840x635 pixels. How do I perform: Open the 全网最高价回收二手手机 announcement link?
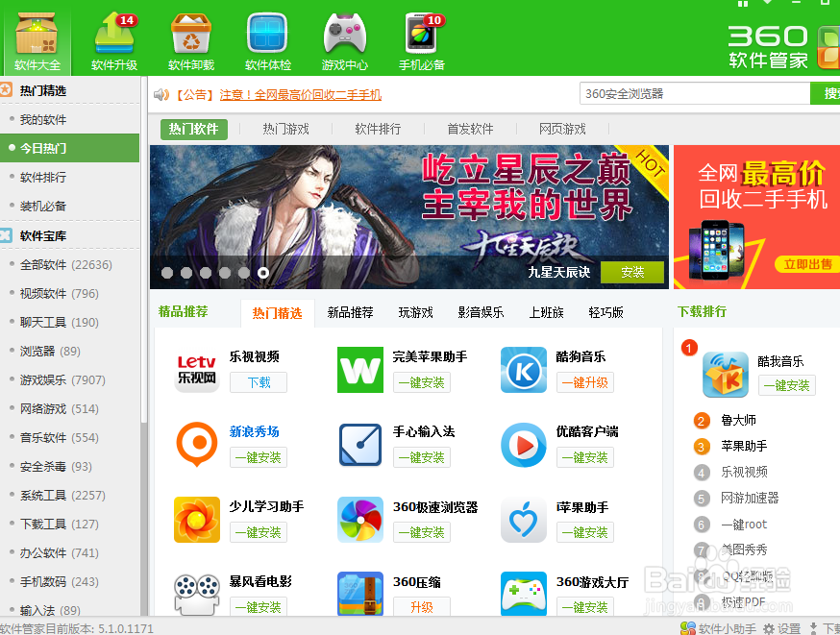[x=301, y=94]
